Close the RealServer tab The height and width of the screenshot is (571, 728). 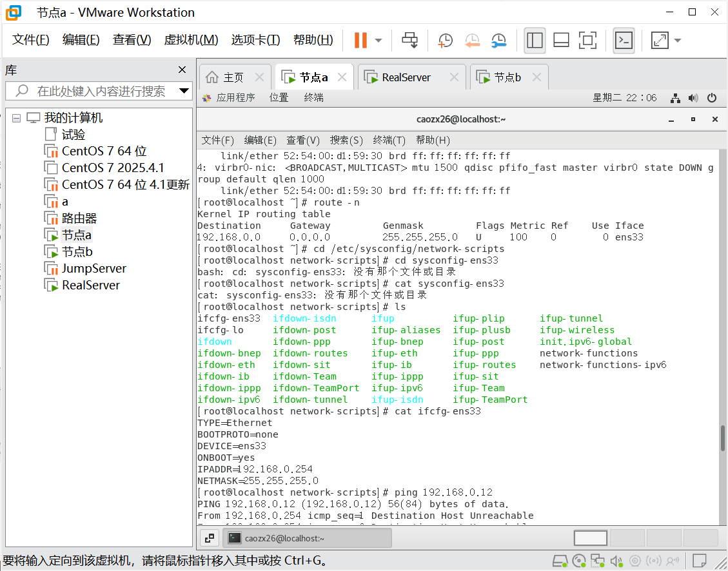pos(454,77)
